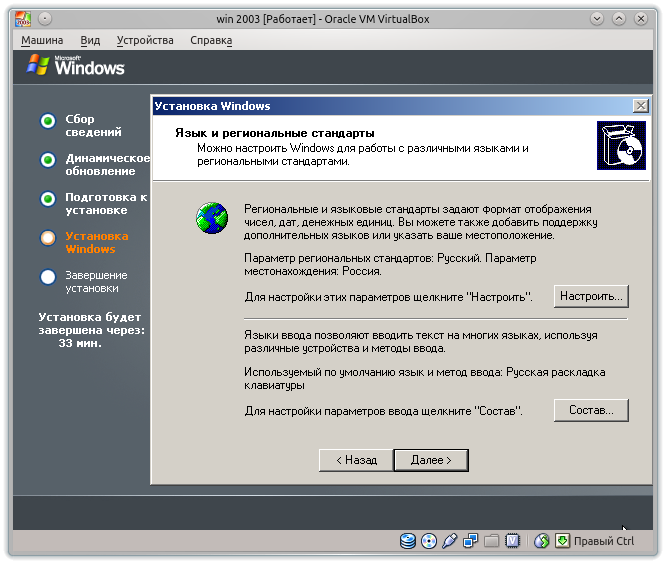Click the 33 мин. remaining time text

(x=80, y=343)
